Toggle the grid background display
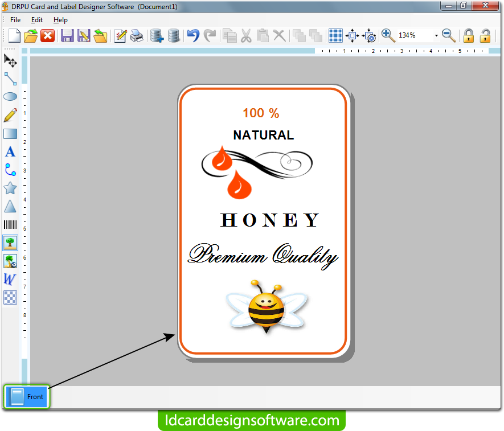 pyautogui.click(x=335, y=35)
